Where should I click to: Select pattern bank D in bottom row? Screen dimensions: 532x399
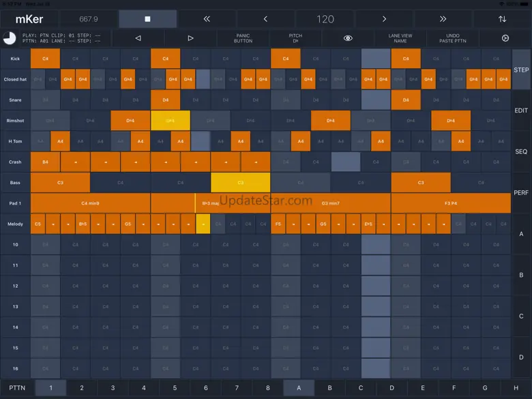(x=391, y=388)
